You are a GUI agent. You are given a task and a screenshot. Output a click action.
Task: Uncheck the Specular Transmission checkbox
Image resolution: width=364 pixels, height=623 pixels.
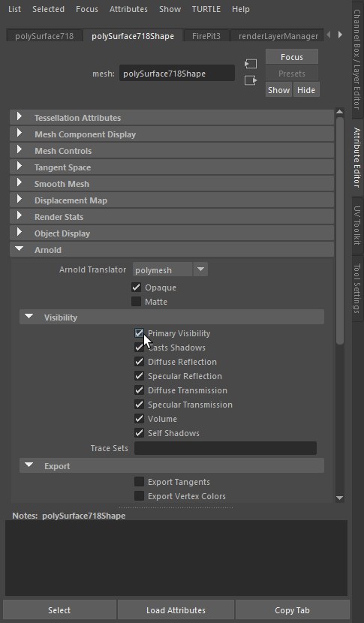click(x=139, y=405)
